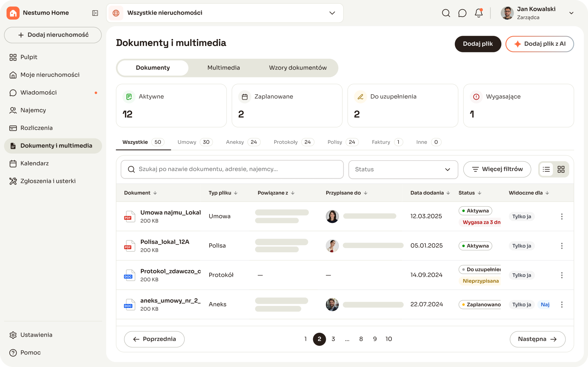Collapse the sidebar panel icon
The width and height of the screenshot is (588, 367).
95,13
